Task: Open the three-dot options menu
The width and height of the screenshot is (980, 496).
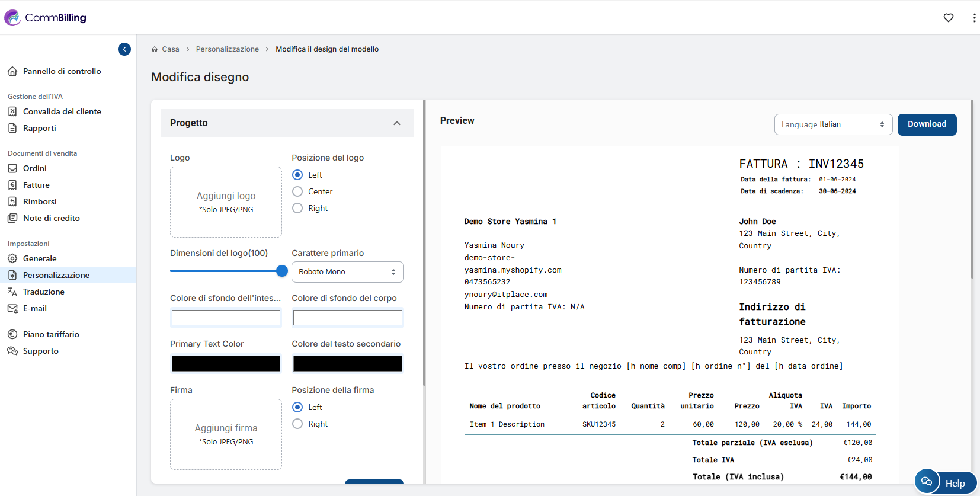Action: pos(974,18)
